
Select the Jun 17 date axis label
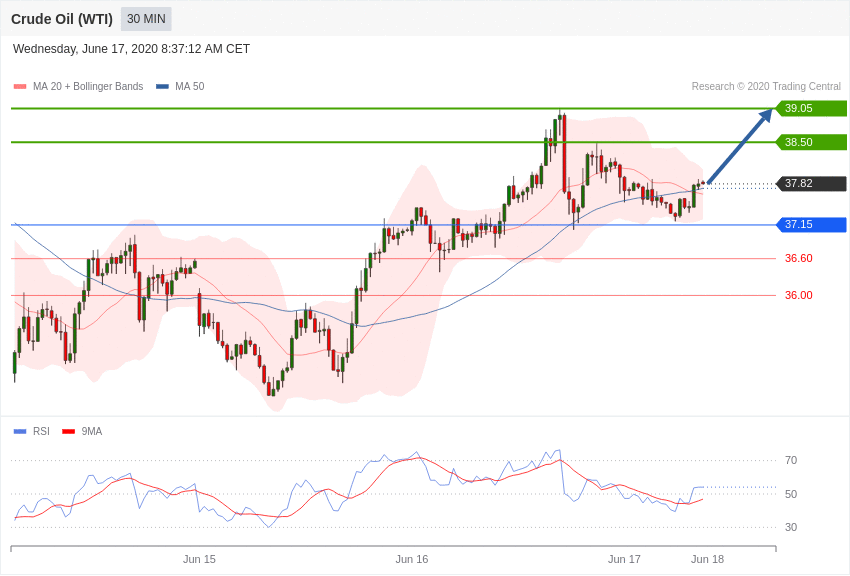coord(624,559)
